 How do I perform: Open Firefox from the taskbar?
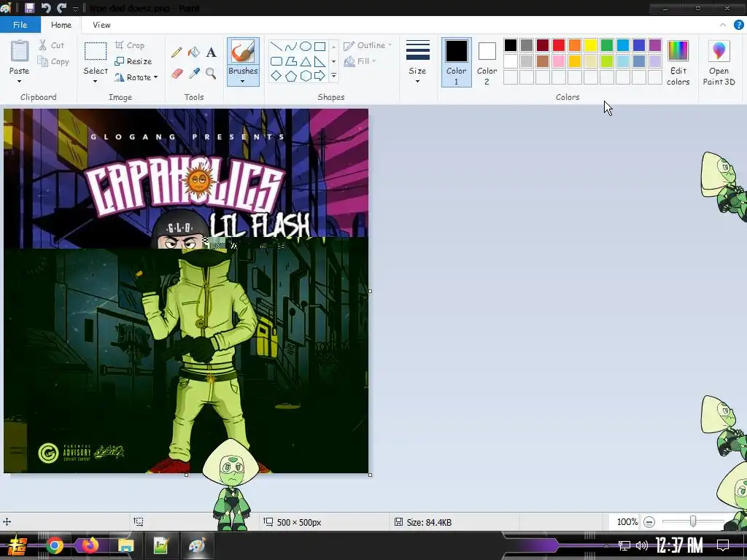coord(90,545)
